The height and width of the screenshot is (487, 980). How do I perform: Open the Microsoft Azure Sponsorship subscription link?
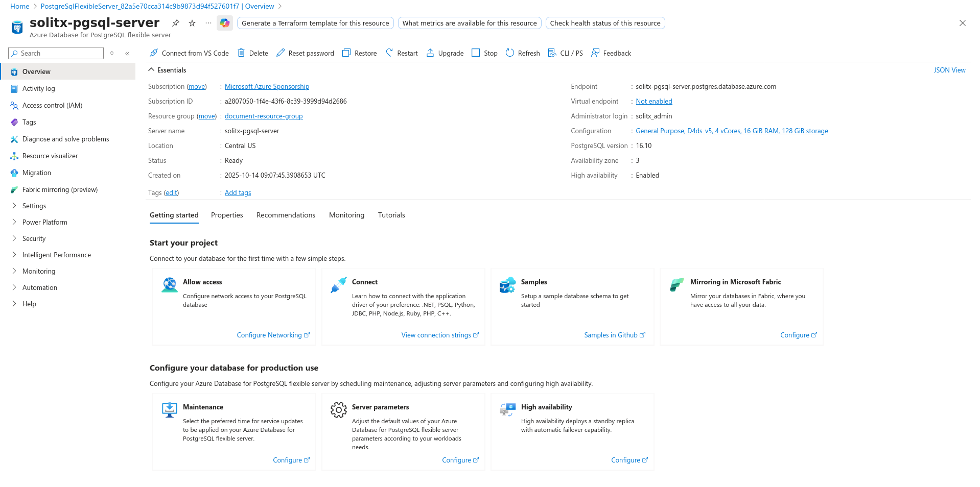[x=267, y=86]
